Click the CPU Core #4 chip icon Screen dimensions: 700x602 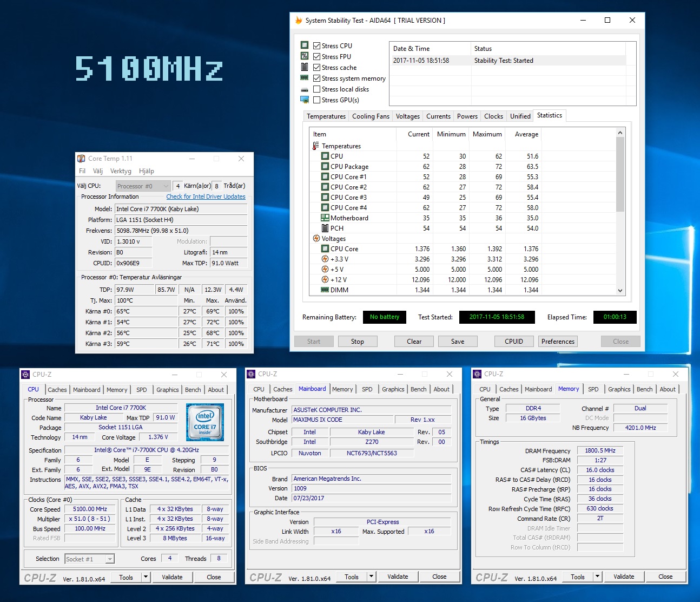point(325,207)
